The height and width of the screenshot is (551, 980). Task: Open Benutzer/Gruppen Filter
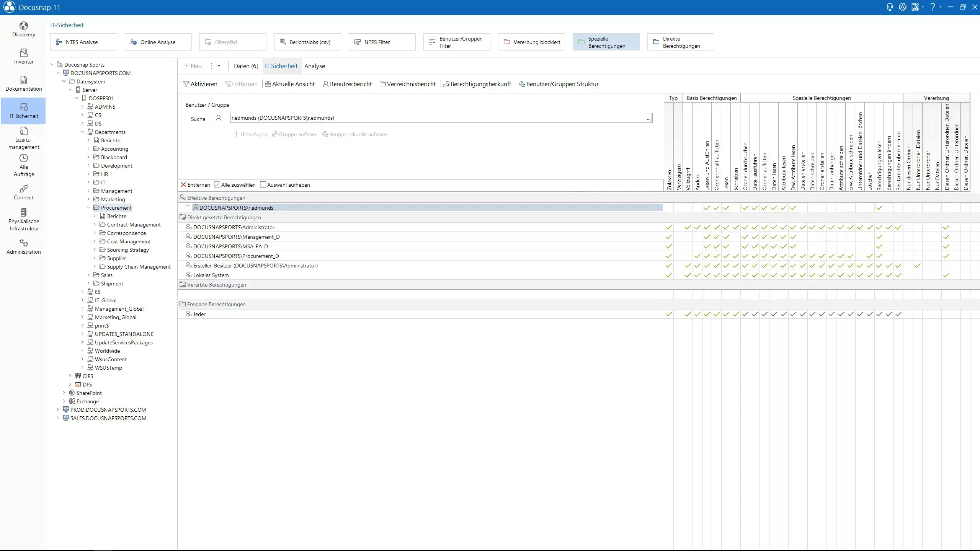pyautogui.click(x=457, y=42)
